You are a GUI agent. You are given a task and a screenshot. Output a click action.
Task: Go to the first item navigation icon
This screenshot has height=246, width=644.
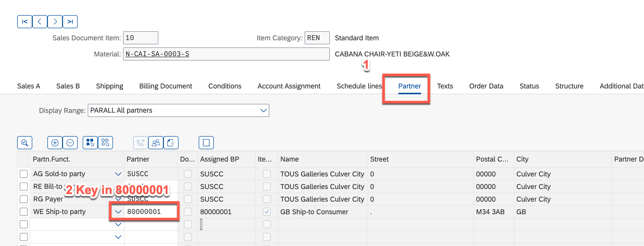[x=24, y=22]
